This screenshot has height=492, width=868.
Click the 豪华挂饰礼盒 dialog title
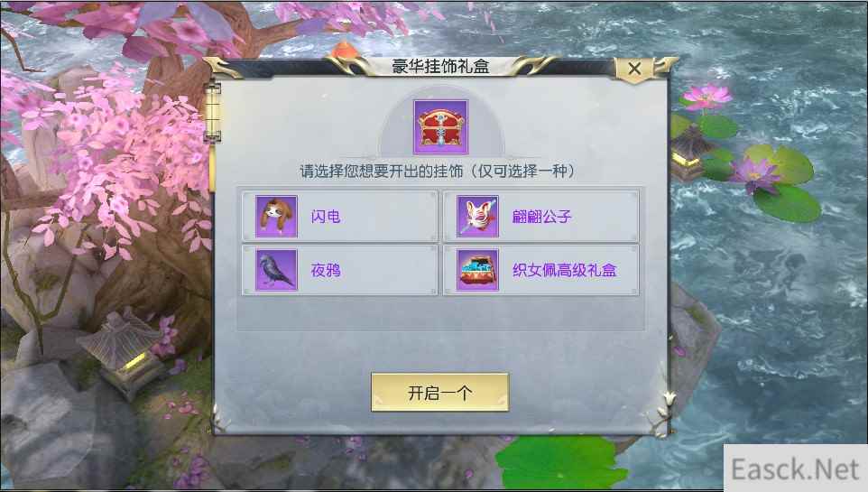[x=440, y=67]
